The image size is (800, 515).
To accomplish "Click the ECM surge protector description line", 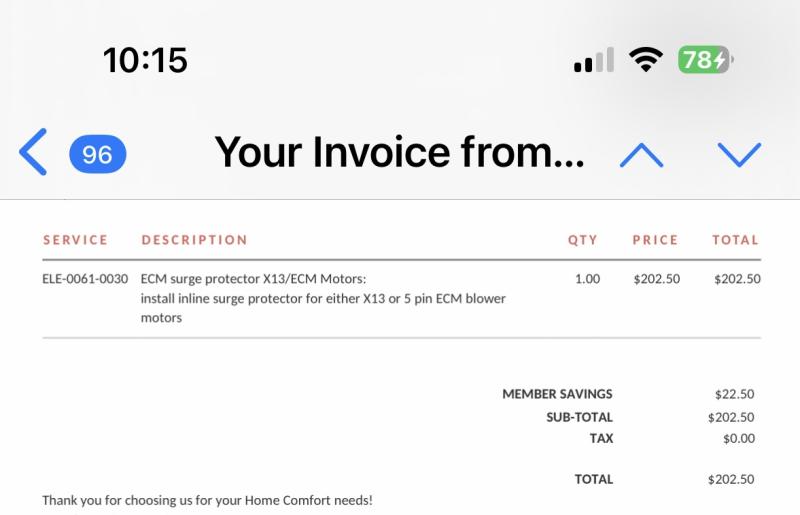I will [x=254, y=279].
